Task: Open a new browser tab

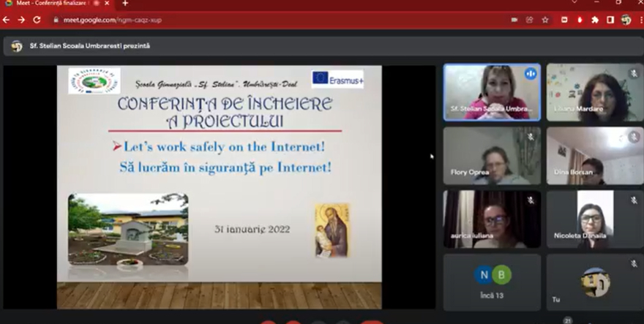Action: tap(125, 4)
